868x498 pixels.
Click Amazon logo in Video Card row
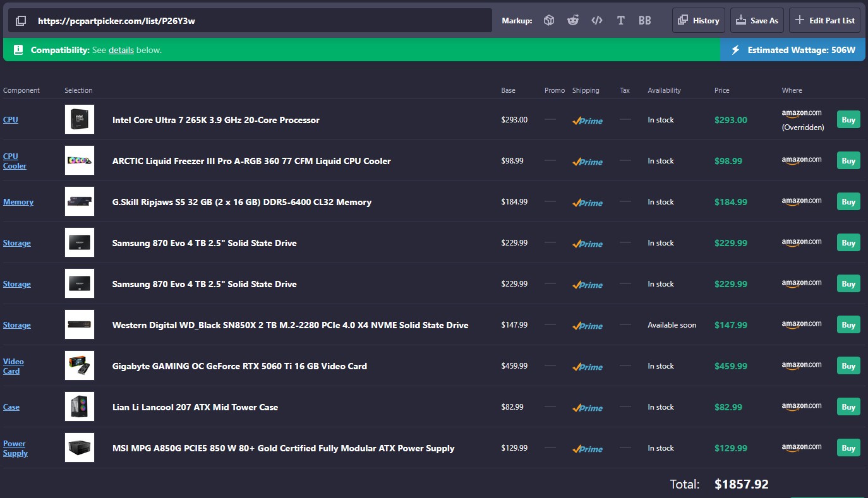coord(802,365)
